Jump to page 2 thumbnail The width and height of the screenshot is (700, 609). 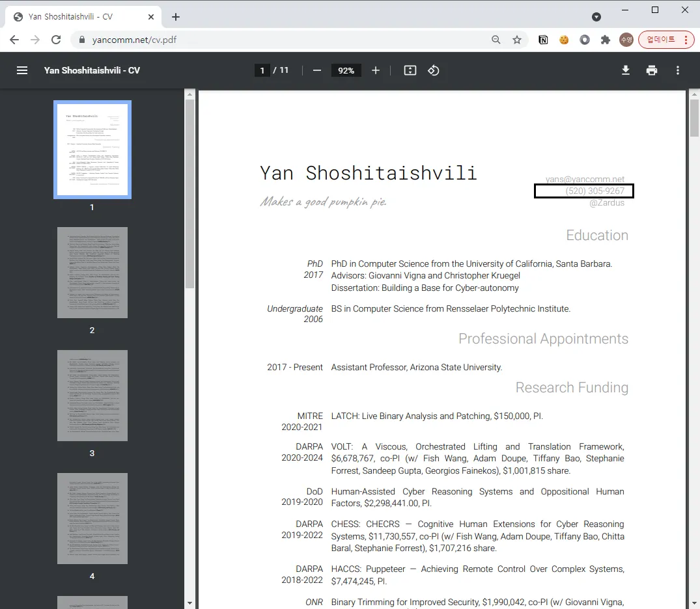(x=92, y=273)
